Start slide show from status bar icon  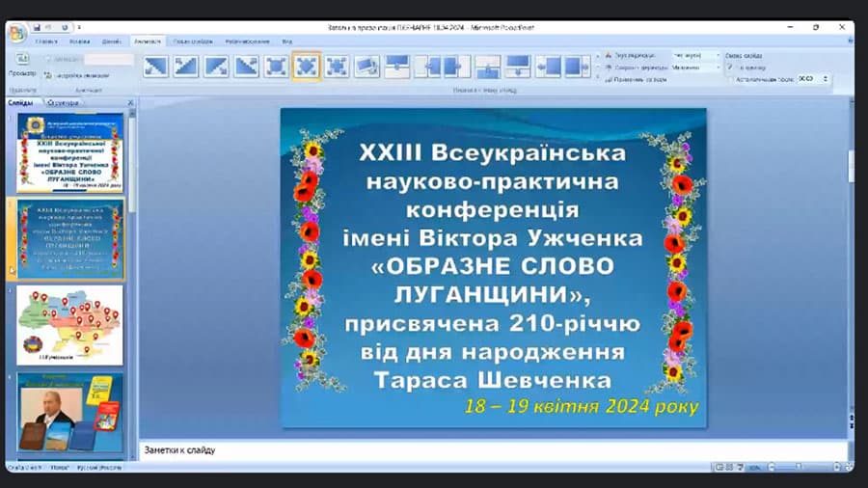(740, 467)
